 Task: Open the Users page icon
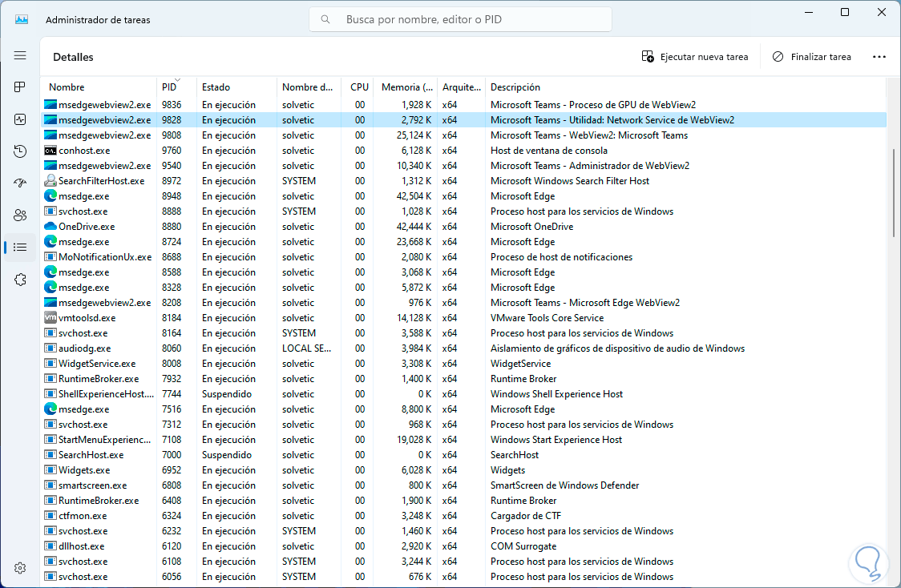coord(20,215)
